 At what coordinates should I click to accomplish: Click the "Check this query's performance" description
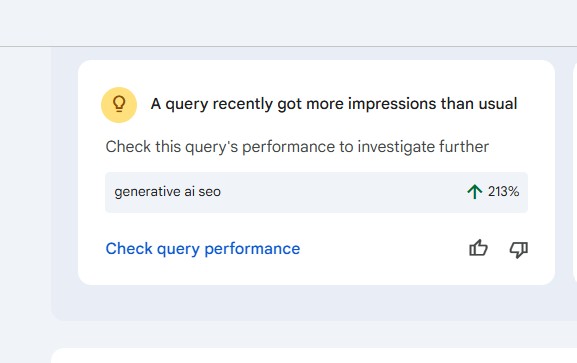pyautogui.click(x=297, y=147)
